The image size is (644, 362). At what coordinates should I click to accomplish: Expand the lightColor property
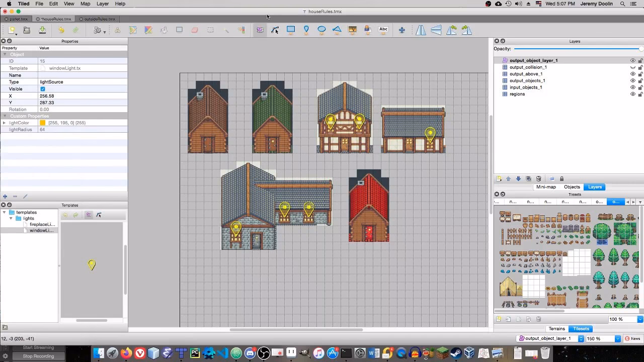(4, 123)
